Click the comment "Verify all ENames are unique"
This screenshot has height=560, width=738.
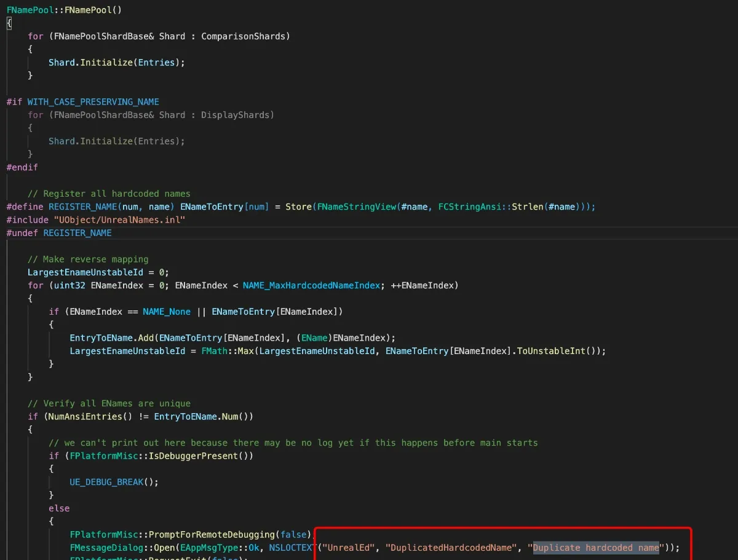pos(109,403)
